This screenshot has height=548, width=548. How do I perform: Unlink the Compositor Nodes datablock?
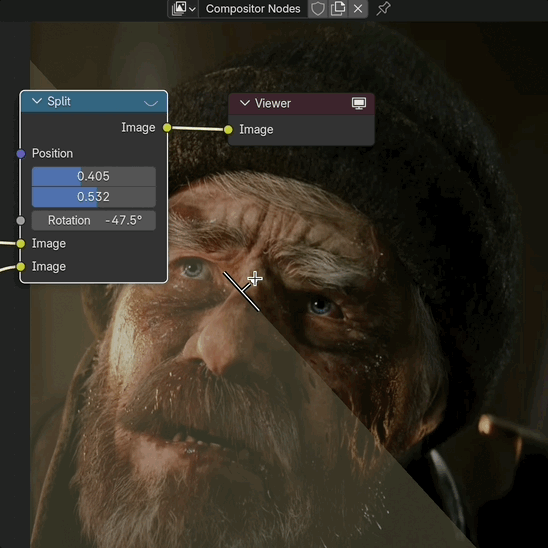click(x=358, y=8)
